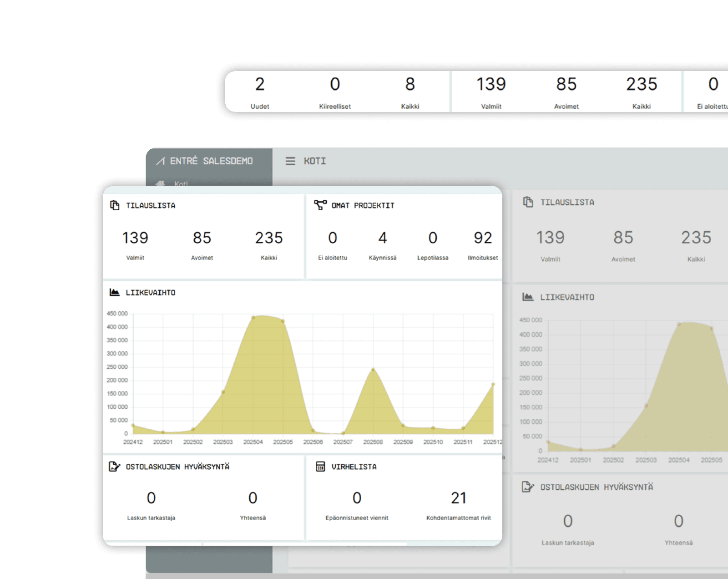The height and width of the screenshot is (579, 728).
Task: Open Kaikki 235 in front Tilauslista card
Action: (269, 245)
